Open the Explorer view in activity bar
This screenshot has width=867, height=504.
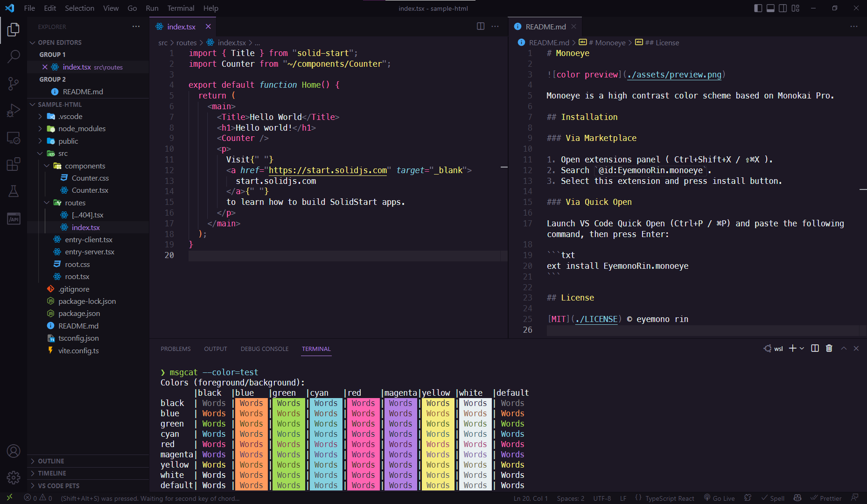click(14, 30)
